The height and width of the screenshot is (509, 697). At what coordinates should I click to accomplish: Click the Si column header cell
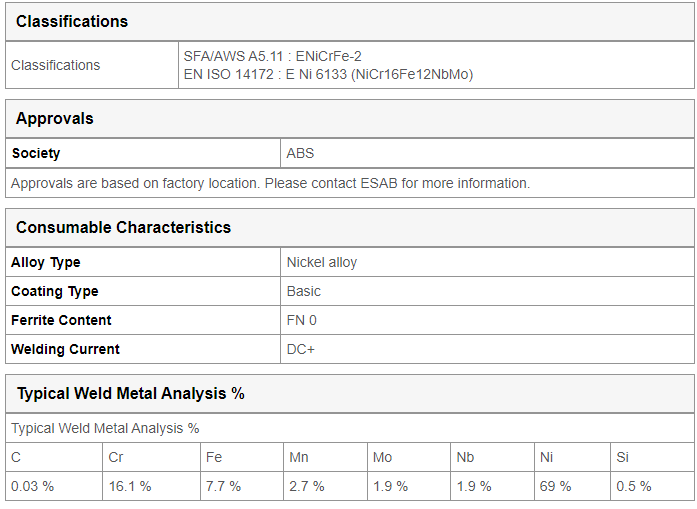coord(653,457)
